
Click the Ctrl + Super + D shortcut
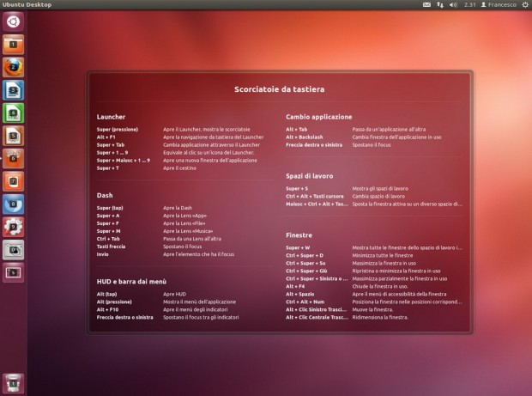(x=305, y=255)
